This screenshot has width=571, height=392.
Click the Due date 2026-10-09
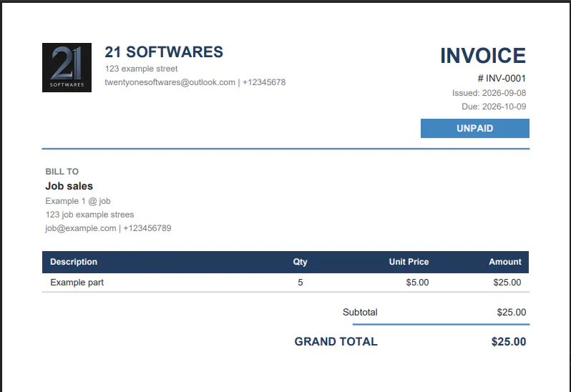494,107
